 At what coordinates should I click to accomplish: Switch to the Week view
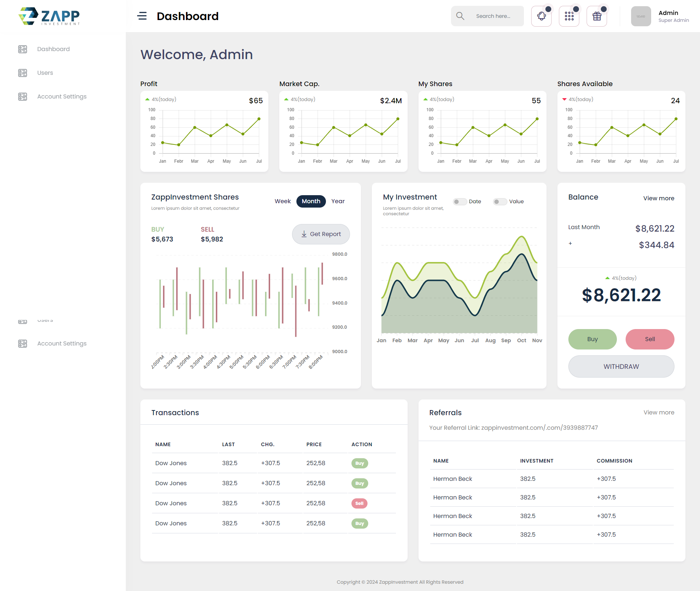click(283, 201)
